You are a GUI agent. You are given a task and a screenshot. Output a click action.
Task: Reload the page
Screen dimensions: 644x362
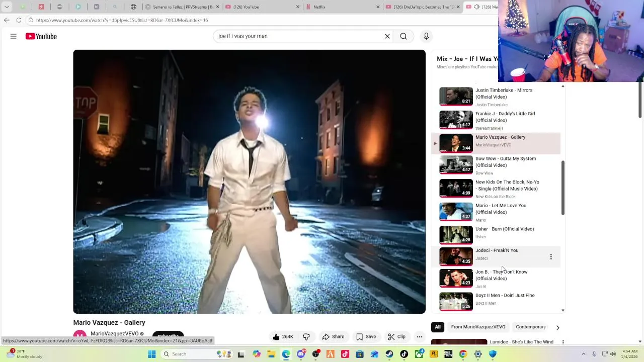(x=19, y=20)
